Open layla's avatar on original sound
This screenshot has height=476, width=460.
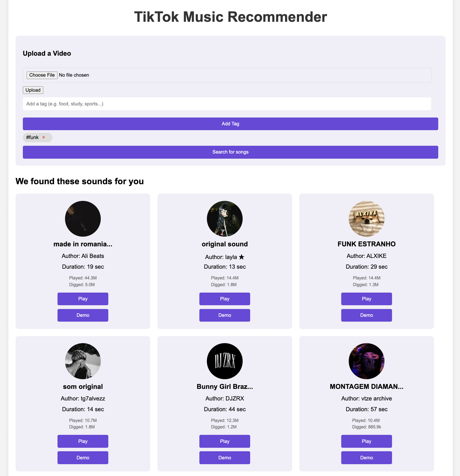[x=225, y=219]
